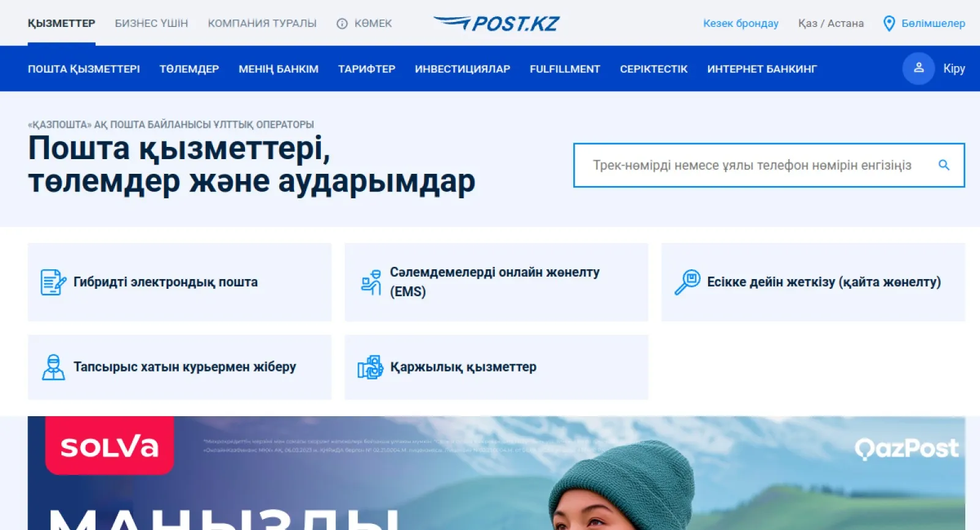Click the help circle icon beside Көмек
This screenshot has width=980, height=530.
(342, 24)
